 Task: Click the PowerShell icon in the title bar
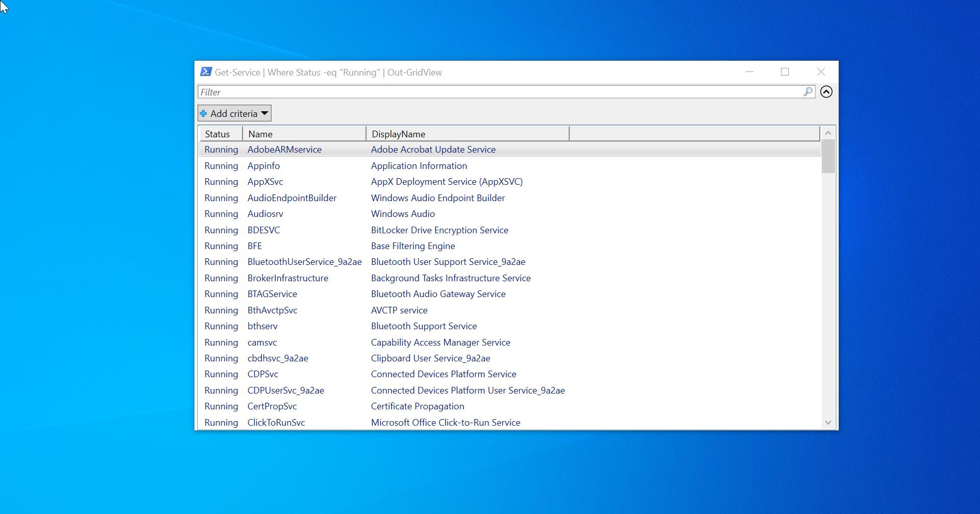tap(206, 72)
